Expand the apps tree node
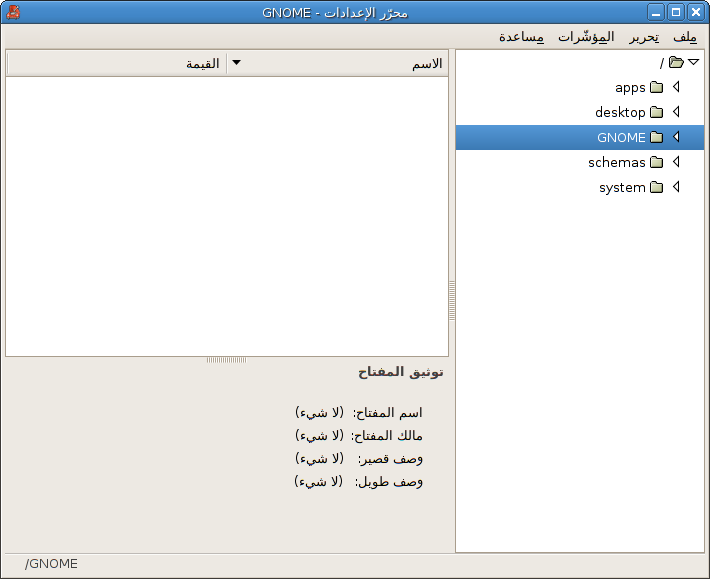The height and width of the screenshot is (579, 710). [x=677, y=87]
